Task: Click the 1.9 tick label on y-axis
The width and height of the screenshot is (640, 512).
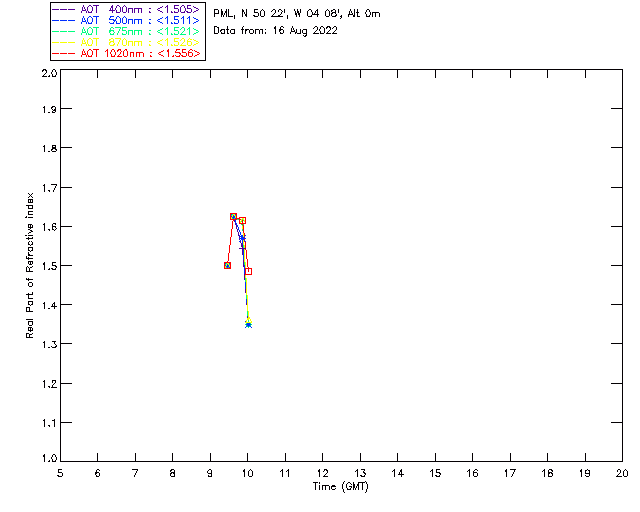Action: coord(49,109)
